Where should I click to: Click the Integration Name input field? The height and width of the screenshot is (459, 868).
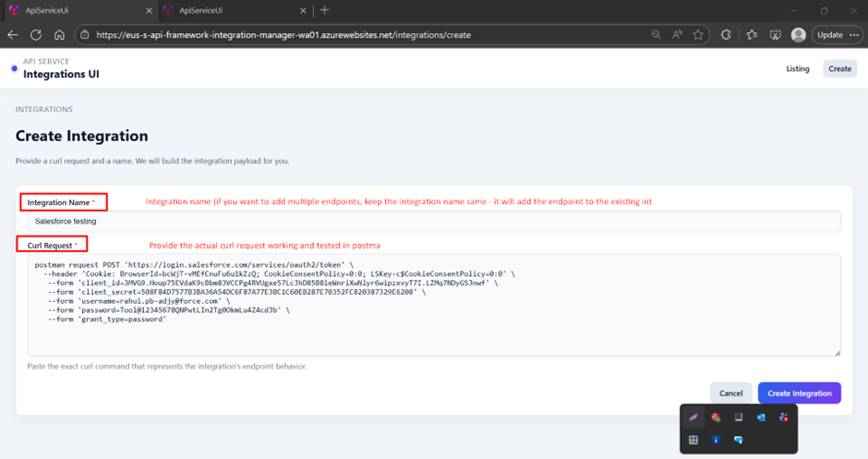(434, 222)
